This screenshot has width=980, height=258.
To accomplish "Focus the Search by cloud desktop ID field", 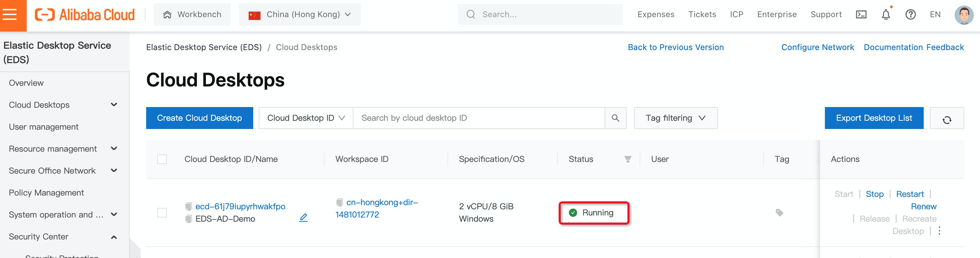I will pyautogui.click(x=479, y=118).
